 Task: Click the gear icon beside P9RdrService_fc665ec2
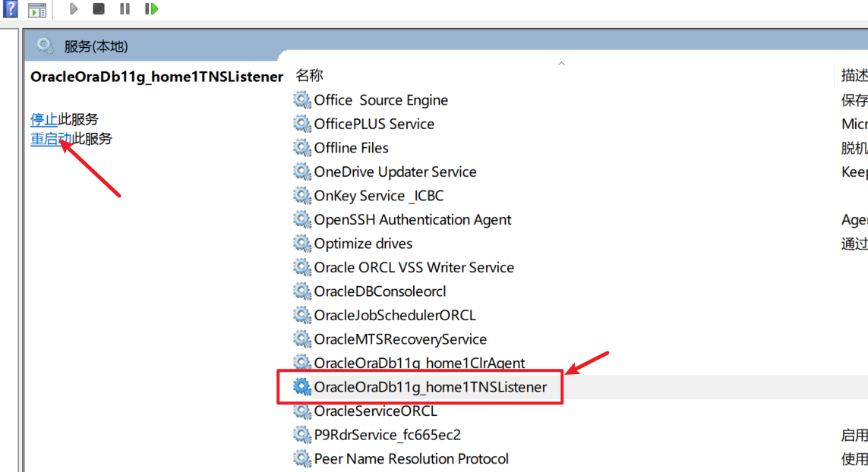click(301, 435)
